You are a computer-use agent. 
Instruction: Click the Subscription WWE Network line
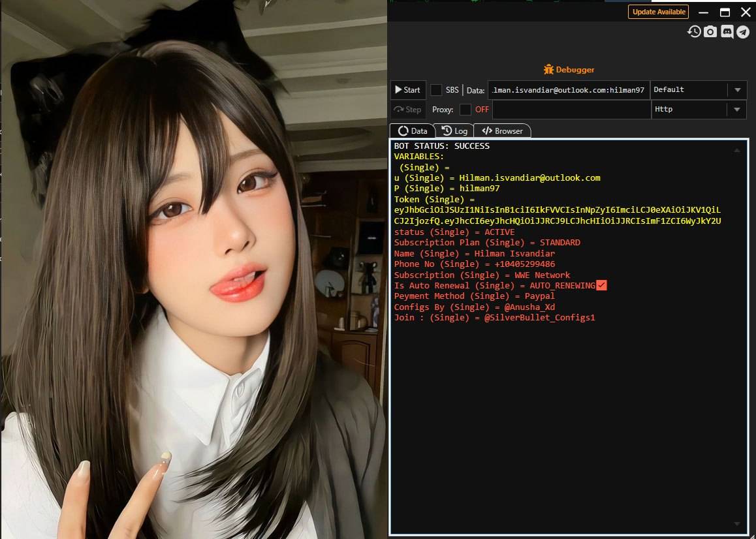coord(482,275)
